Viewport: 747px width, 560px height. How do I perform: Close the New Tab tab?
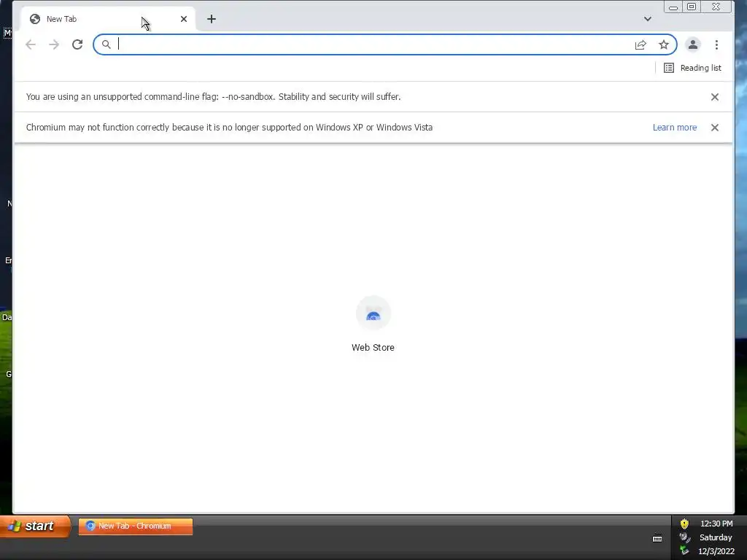click(184, 19)
